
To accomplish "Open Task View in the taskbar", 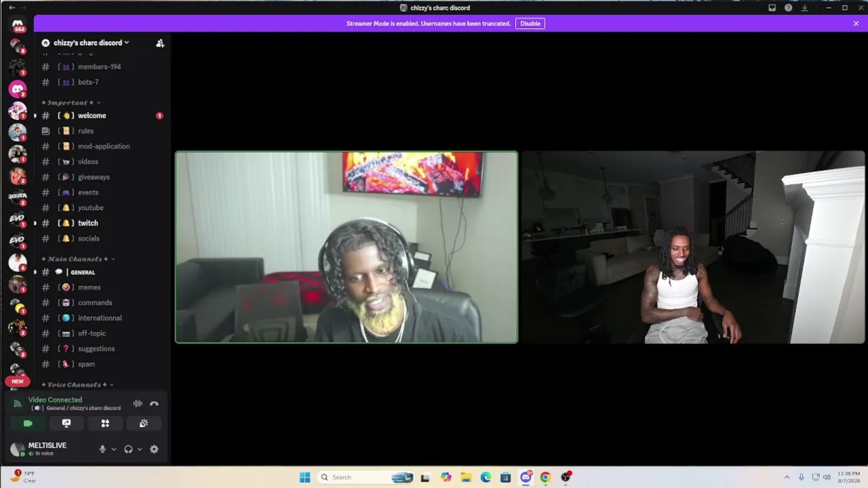I will [425, 477].
